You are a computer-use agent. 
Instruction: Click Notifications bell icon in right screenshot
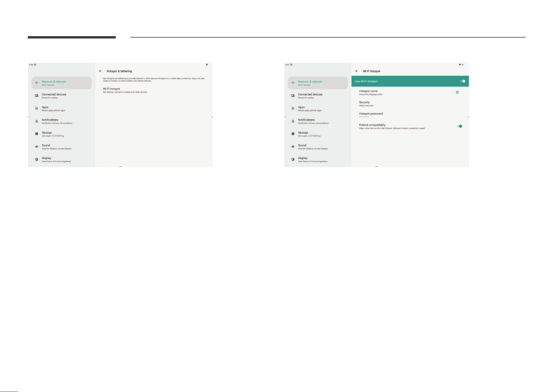293,121
